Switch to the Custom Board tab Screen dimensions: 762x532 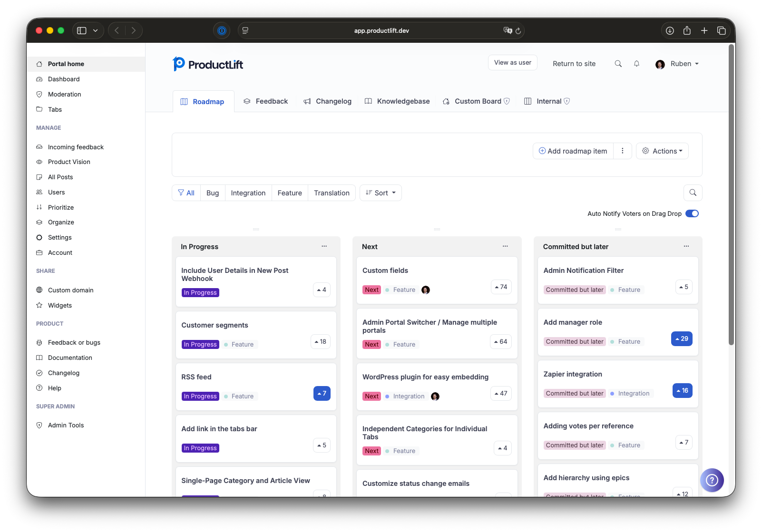[476, 101]
